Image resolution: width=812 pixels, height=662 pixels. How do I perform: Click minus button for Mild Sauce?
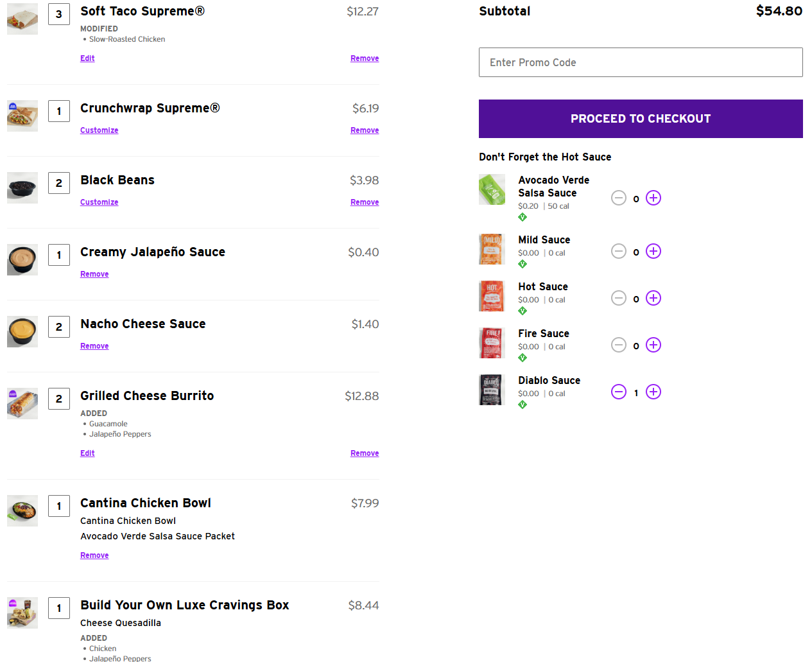pos(619,251)
